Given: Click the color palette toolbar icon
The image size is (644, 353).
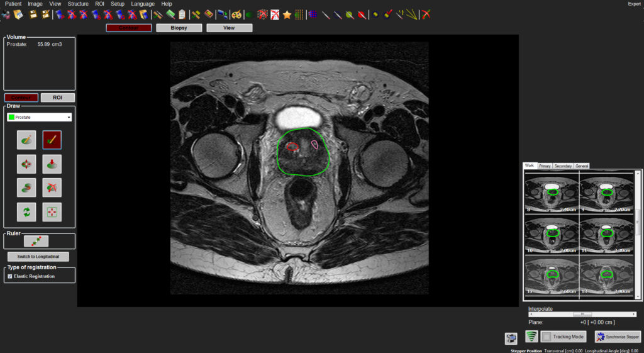Looking at the screenshot, I should pyautogui.click(x=236, y=15).
